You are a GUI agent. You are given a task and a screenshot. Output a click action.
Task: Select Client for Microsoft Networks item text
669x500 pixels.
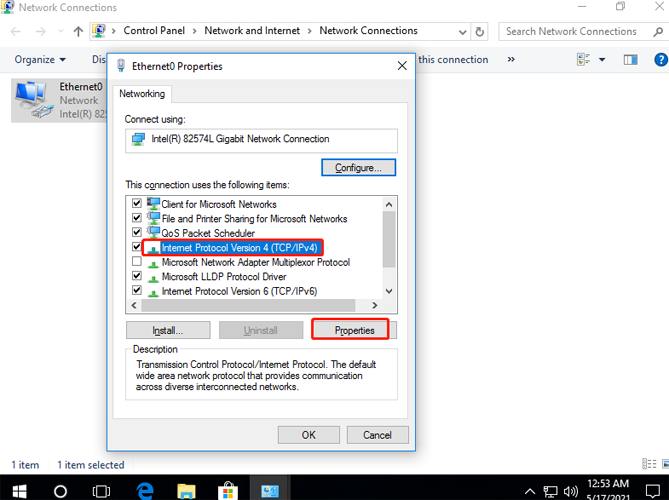[219, 204]
